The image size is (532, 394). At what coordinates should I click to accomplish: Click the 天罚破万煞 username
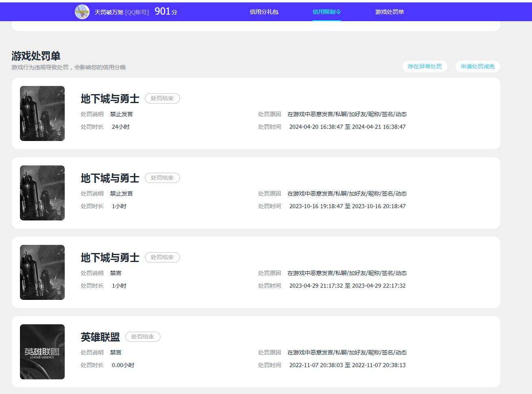(109, 12)
